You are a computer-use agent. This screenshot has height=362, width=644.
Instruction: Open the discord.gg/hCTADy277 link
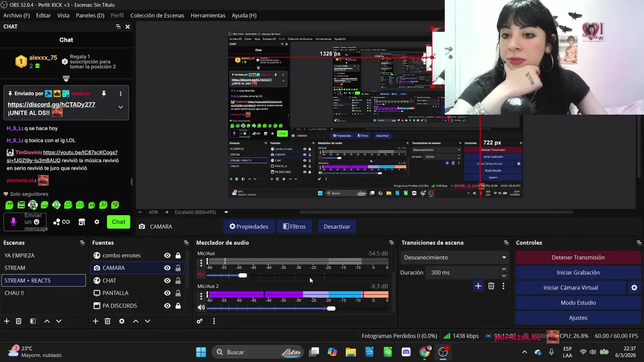click(x=51, y=105)
